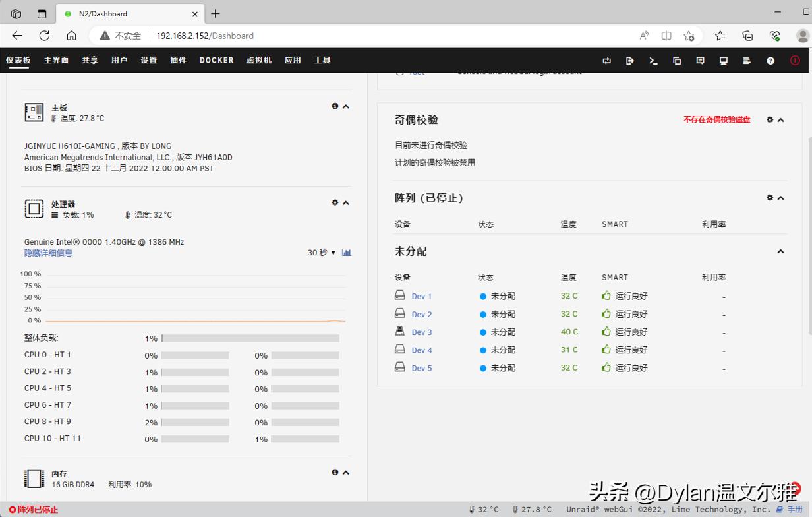
Task: Click the CPU history chart icon
Action: tap(347, 252)
